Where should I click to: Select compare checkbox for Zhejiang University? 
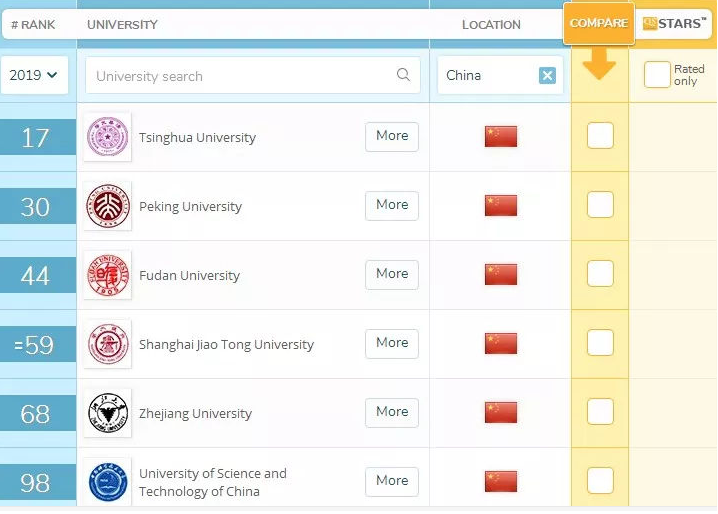tap(600, 411)
